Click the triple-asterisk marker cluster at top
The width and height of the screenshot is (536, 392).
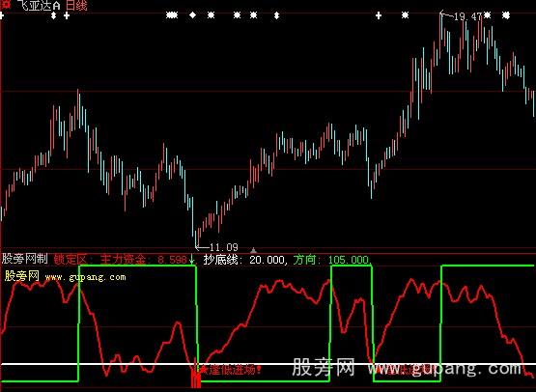pyautogui.click(x=172, y=15)
